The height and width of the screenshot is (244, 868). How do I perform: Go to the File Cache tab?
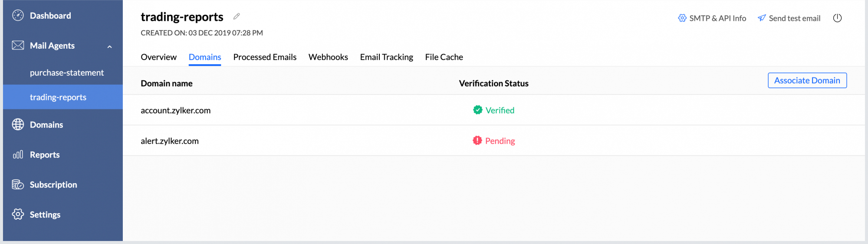[444, 57]
